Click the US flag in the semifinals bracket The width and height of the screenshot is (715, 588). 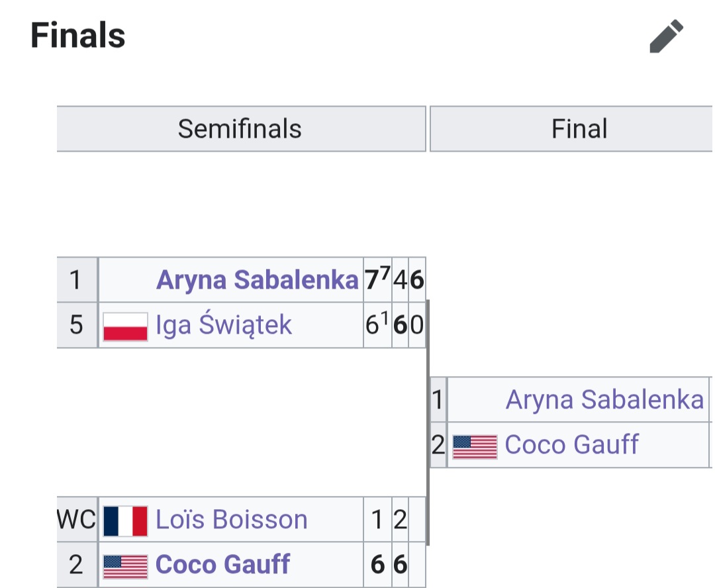pos(125,565)
